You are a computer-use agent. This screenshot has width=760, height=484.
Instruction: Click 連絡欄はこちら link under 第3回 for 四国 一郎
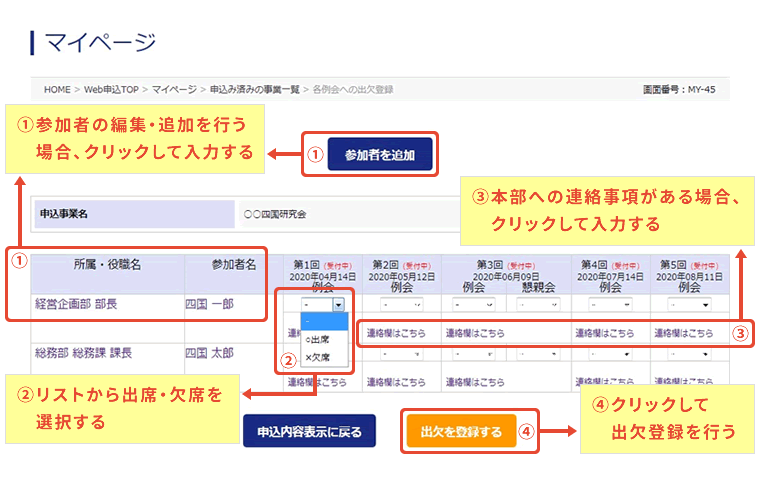pyautogui.click(x=475, y=333)
